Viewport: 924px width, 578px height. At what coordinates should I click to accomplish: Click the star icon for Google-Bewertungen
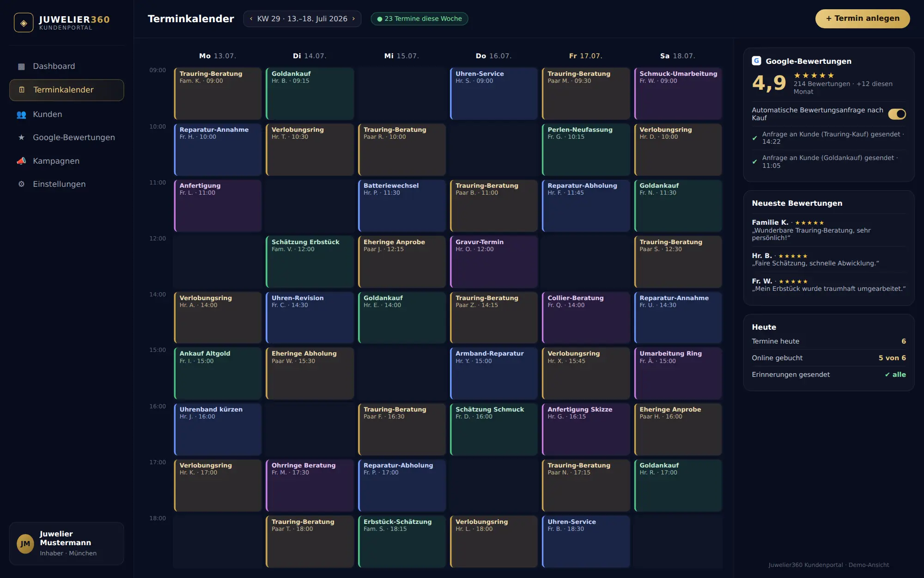[x=21, y=137]
